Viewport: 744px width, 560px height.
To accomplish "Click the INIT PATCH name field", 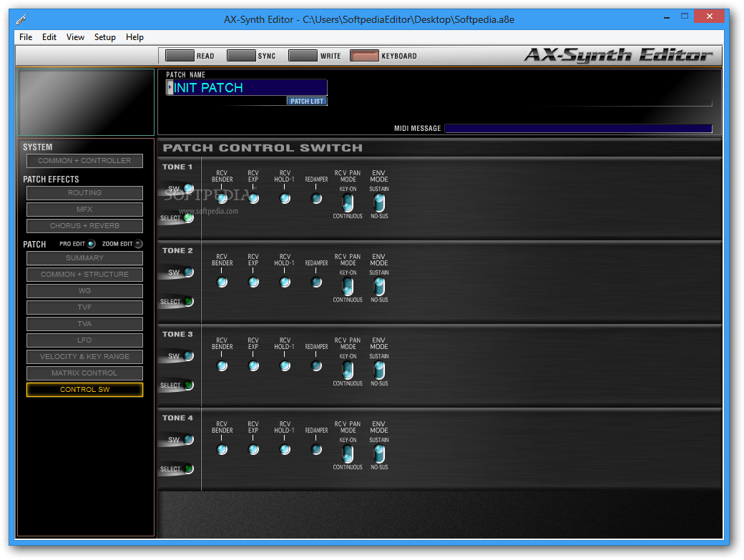I will pyautogui.click(x=247, y=87).
